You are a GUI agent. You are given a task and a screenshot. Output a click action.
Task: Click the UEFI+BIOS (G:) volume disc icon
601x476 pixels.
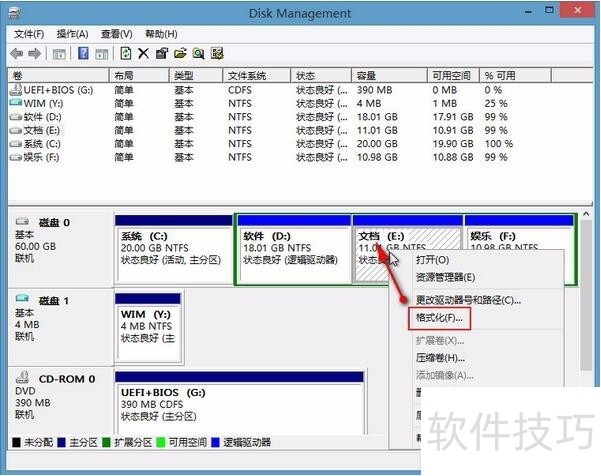tap(16, 90)
